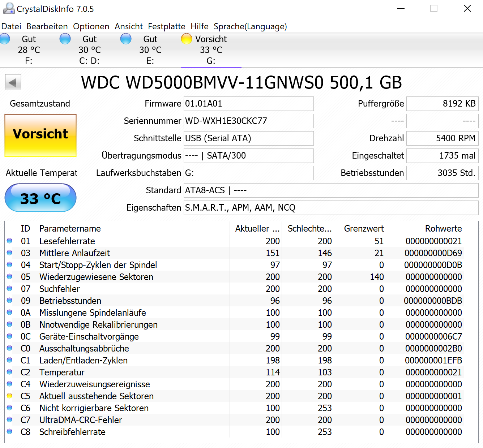
Task: Click the yellow Vorsicht health status button
Action: tap(40, 135)
